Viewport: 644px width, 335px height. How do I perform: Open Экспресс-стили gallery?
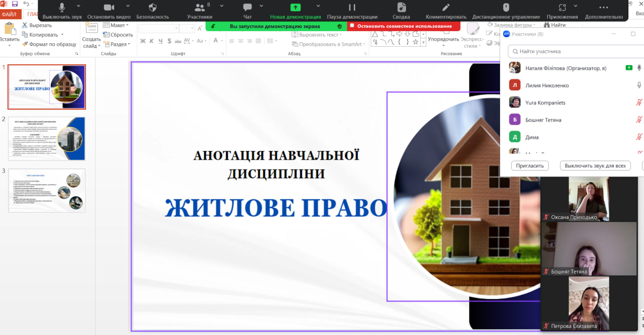click(472, 36)
